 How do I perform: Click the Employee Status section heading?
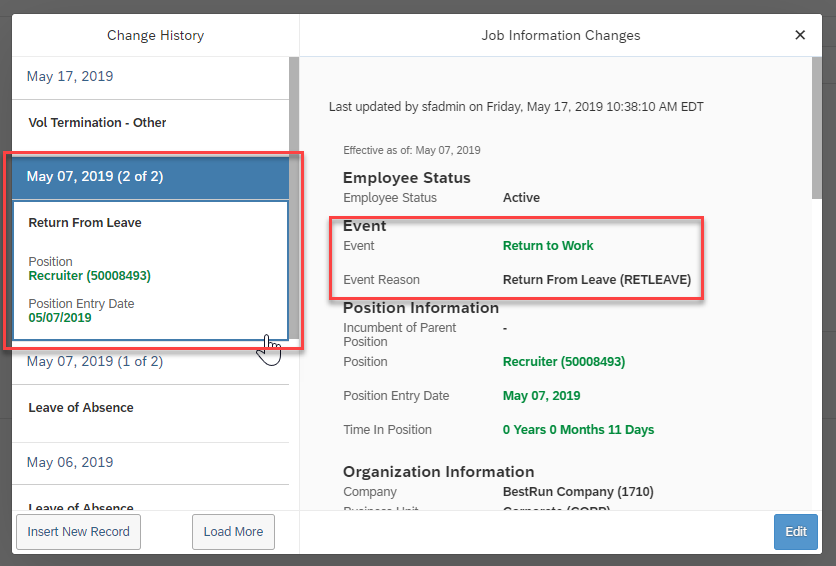[x=407, y=177]
